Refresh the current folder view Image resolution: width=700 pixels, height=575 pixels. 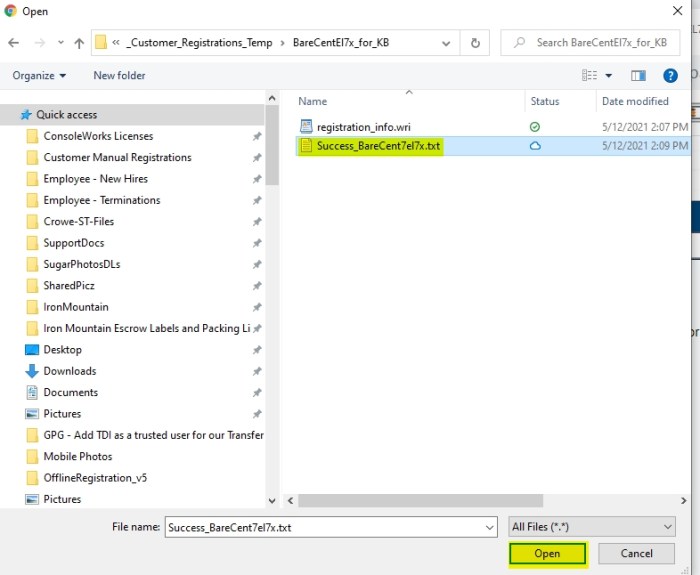point(475,43)
